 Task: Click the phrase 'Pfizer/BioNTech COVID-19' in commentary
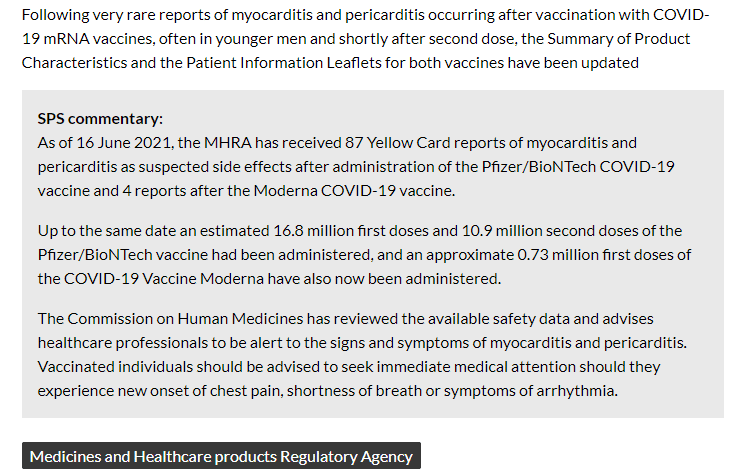578,167
